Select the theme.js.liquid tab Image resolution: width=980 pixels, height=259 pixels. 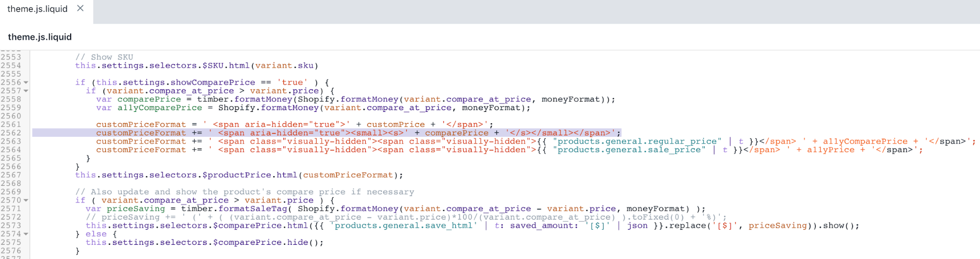(x=37, y=9)
